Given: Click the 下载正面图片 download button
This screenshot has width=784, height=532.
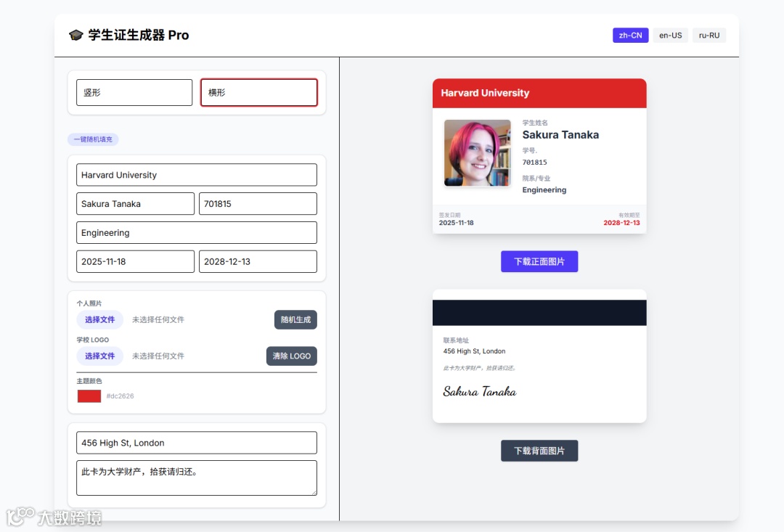Looking at the screenshot, I should (539, 261).
